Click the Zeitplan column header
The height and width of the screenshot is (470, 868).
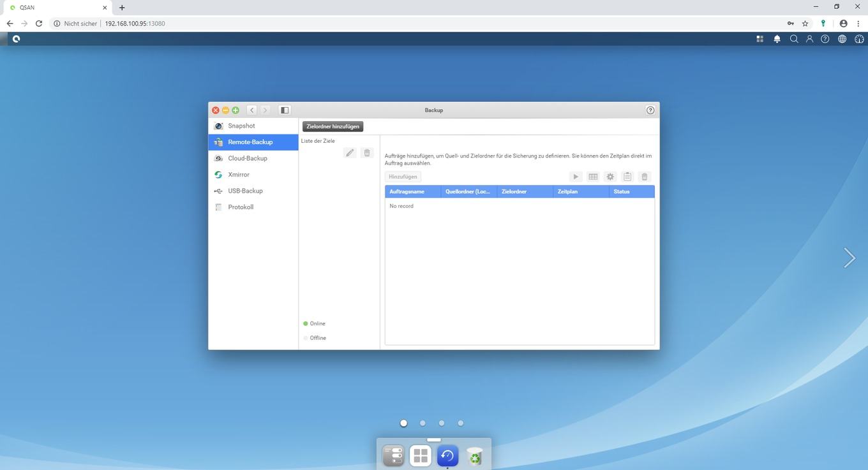581,191
